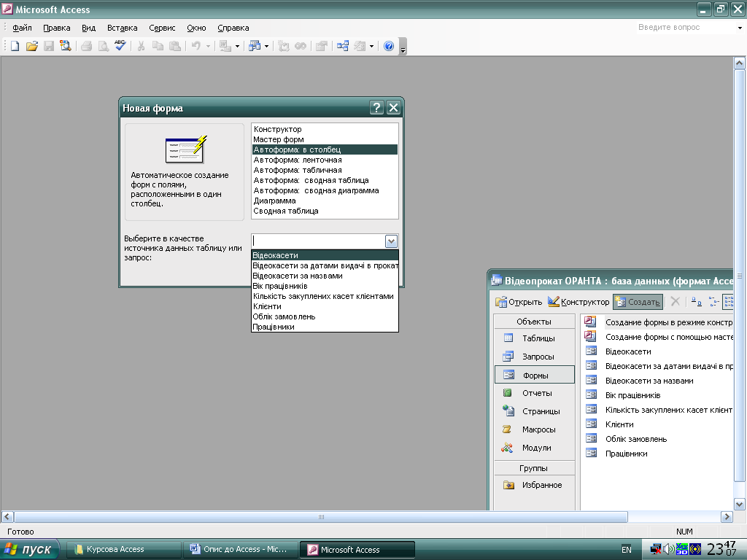The height and width of the screenshot is (560, 747).
Task: Click the Delete X icon in database window
Action: (675, 301)
